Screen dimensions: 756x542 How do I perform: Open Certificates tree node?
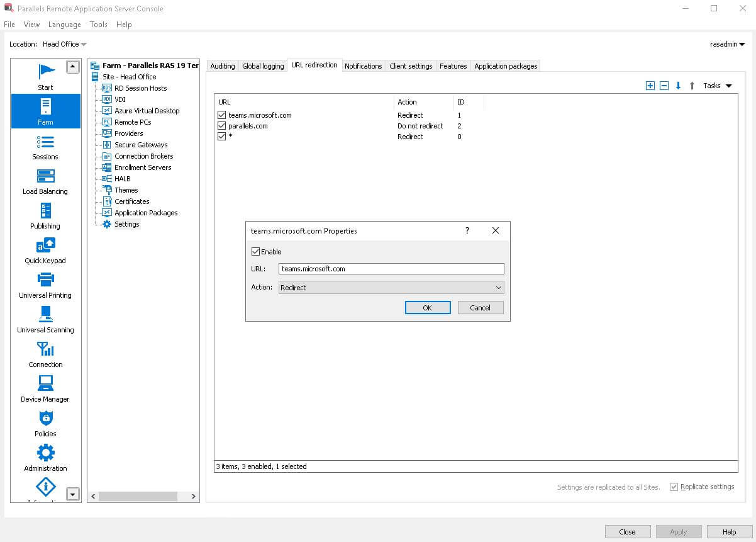pyautogui.click(x=131, y=201)
